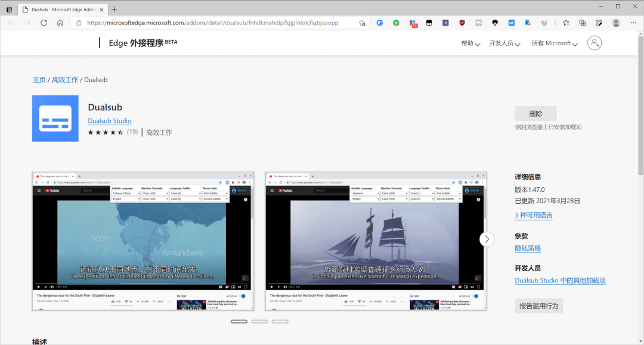Reload the current page
This screenshot has height=345, width=644.
pos(44,23)
